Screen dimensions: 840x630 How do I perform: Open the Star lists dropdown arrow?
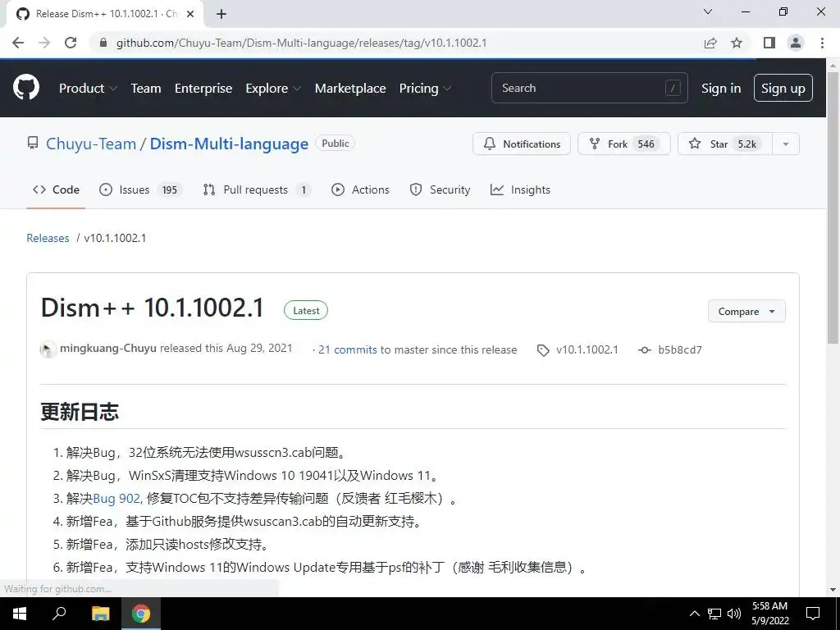coord(785,144)
